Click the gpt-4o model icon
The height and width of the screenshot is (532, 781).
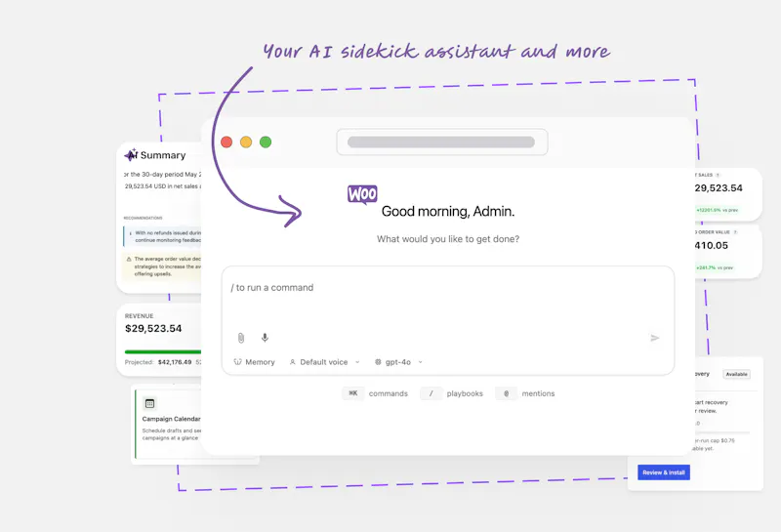(x=378, y=362)
